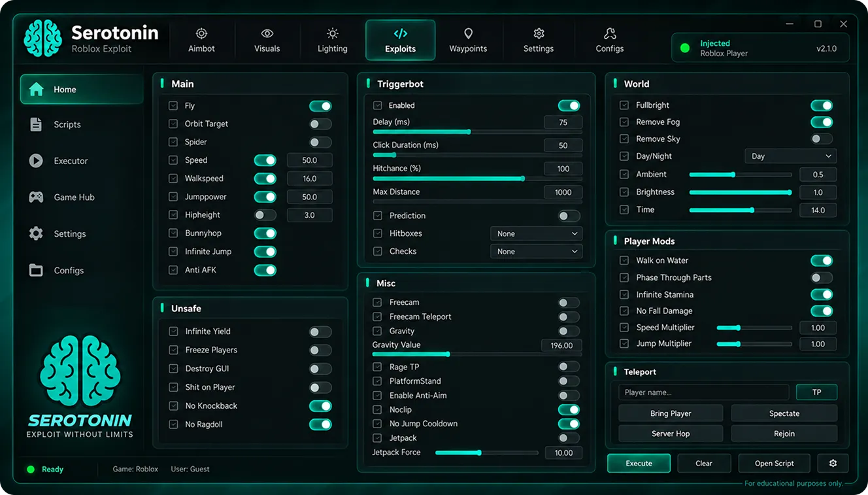Adjust the Jetpack Force slider
Image resolution: width=868 pixels, height=495 pixels.
(487, 452)
